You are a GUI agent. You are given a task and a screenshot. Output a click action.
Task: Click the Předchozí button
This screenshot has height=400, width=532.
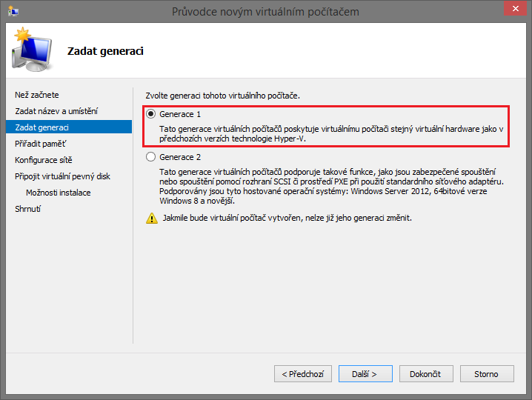302,374
